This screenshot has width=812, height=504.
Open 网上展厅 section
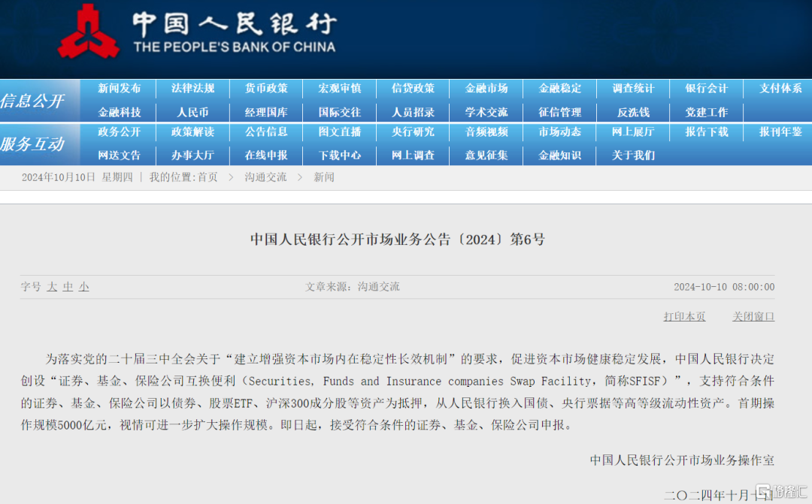click(633, 132)
